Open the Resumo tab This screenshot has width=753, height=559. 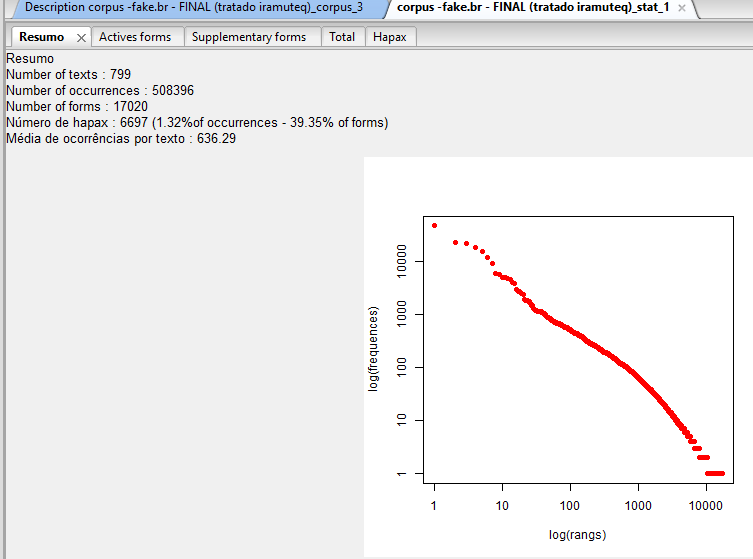coord(41,37)
